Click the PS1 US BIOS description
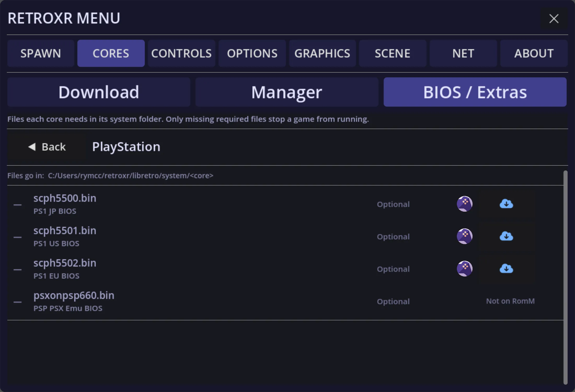 point(56,244)
